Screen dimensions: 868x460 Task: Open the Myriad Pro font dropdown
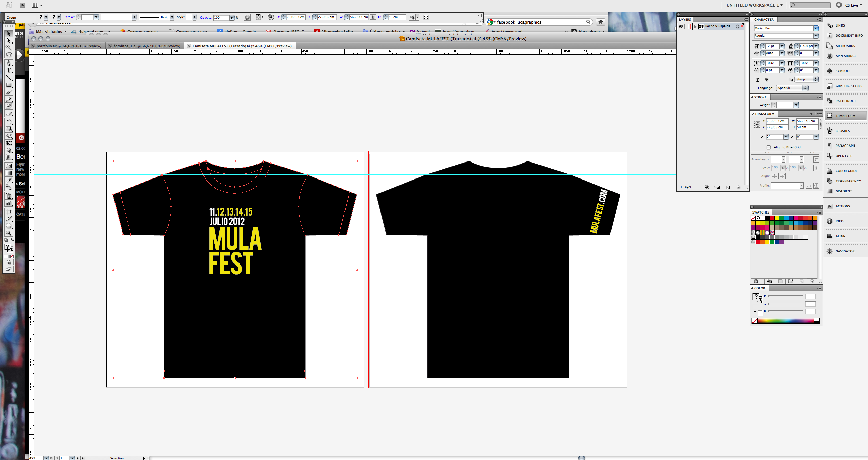pyautogui.click(x=815, y=28)
